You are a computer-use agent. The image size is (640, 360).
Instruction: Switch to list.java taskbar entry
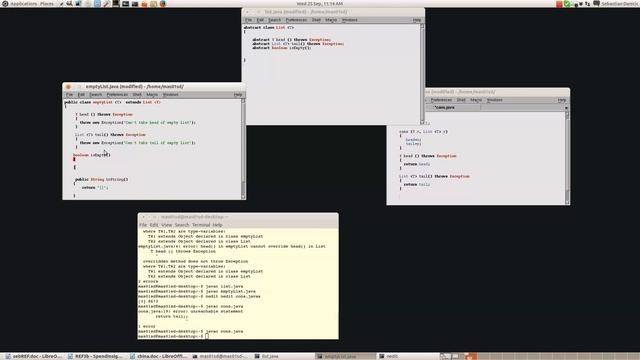point(282,356)
